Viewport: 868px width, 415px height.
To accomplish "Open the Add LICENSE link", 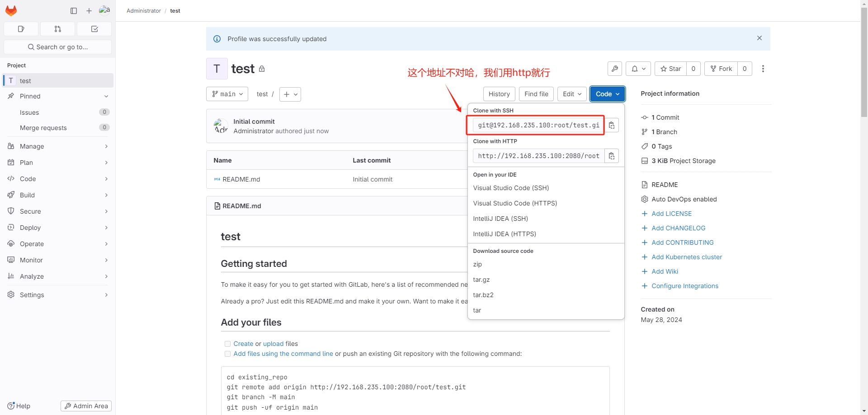I will pyautogui.click(x=671, y=214).
